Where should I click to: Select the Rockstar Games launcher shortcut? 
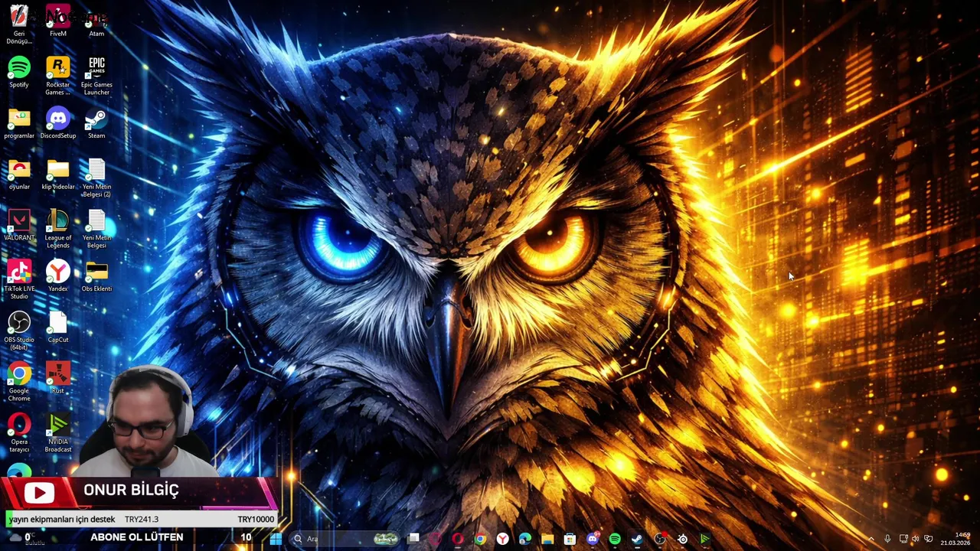pos(58,76)
